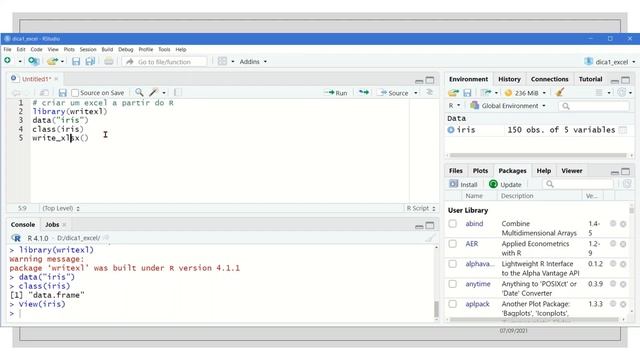Screen dimensions: 640x360
Task: Clear environment objects broom icon
Action: coord(560,92)
